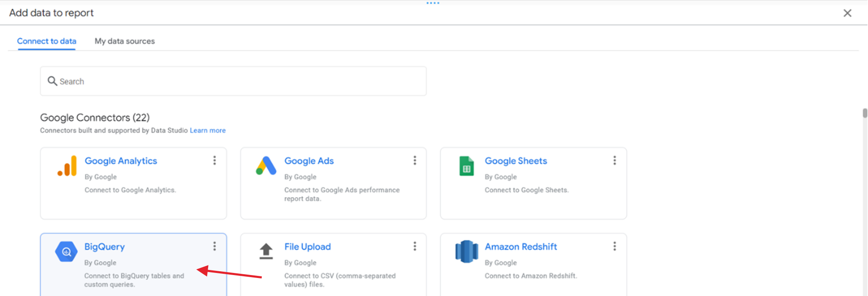Open Google Analytics connector options menu
Screen dimensions: 868x296
click(214, 161)
